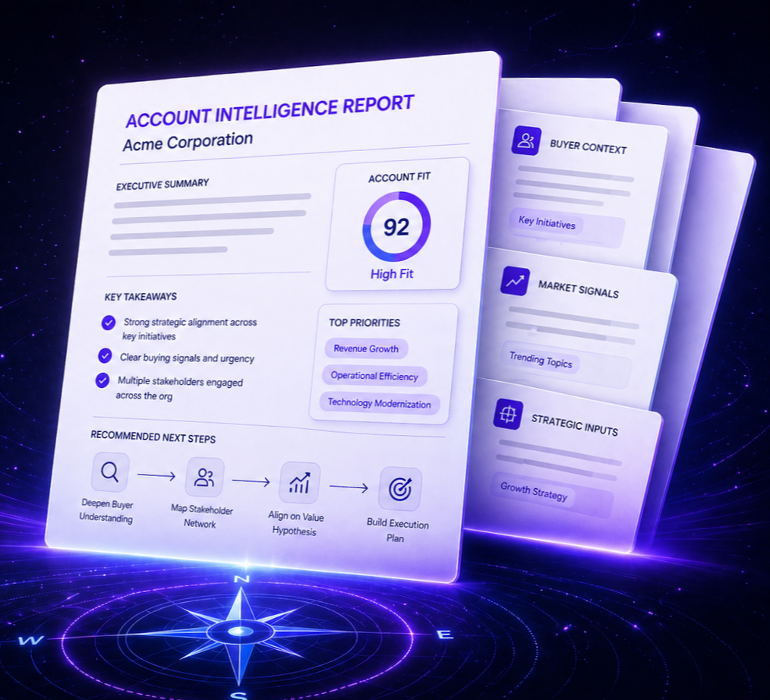Click the compass E direction letter
The height and width of the screenshot is (700, 770).
444,635
